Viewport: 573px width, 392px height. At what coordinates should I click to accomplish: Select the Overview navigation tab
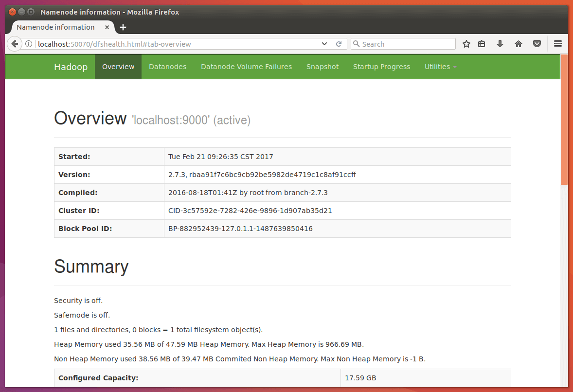point(118,67)
